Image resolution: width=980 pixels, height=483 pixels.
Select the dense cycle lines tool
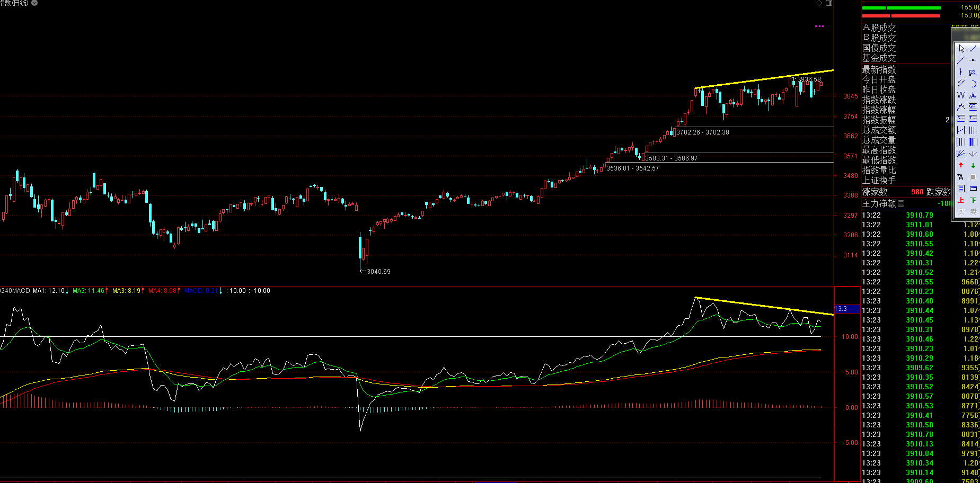coord(973,142)
